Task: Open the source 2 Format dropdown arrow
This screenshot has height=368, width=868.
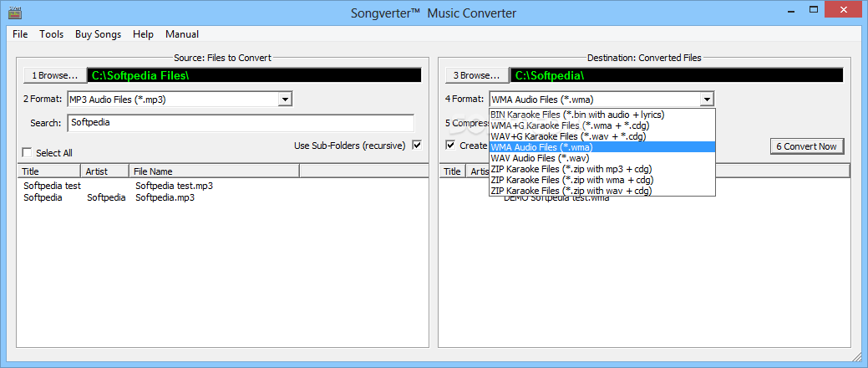Action: (285, 100)
